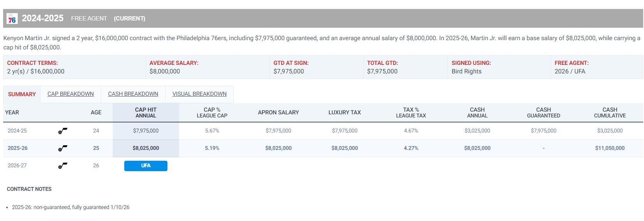Click the 2025-26 year row label
Screen dimensions: 644x221
click(18, 148)
